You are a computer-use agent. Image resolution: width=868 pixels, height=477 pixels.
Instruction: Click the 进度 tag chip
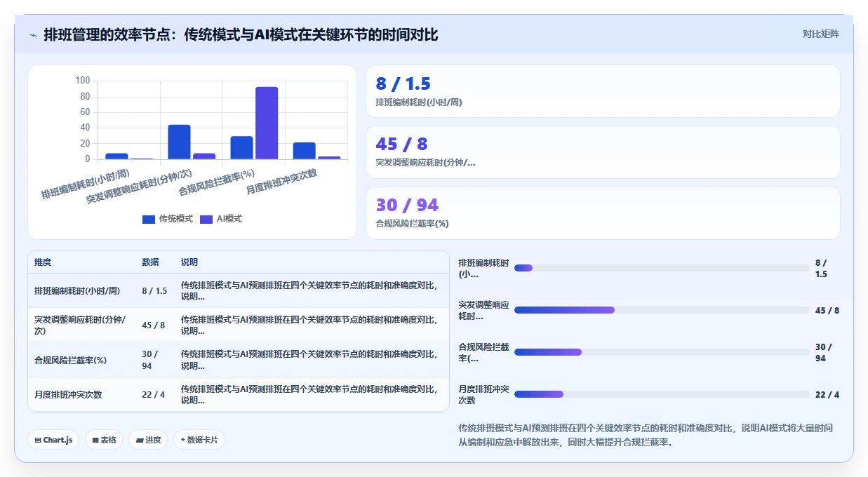click(x=148, y=440)
